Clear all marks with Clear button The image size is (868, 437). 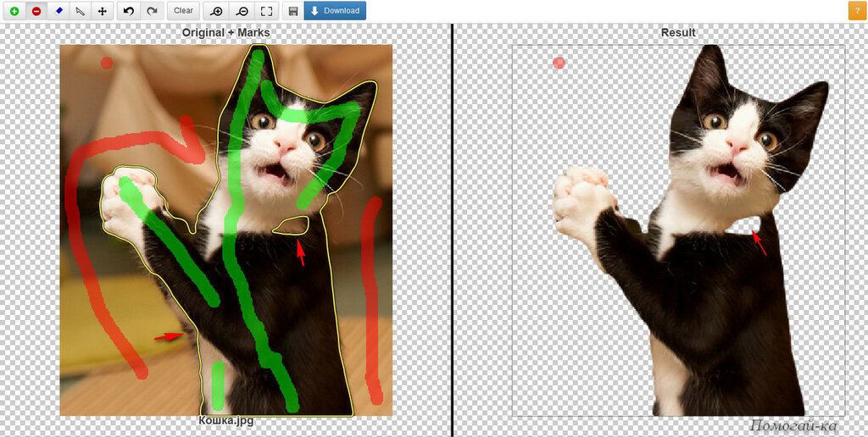coord(183,11)
